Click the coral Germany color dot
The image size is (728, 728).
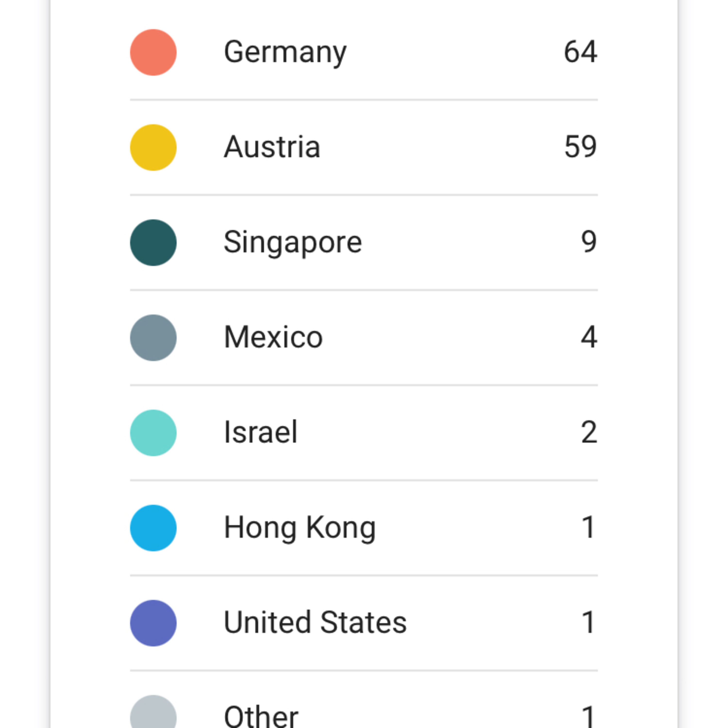point(153,52)
